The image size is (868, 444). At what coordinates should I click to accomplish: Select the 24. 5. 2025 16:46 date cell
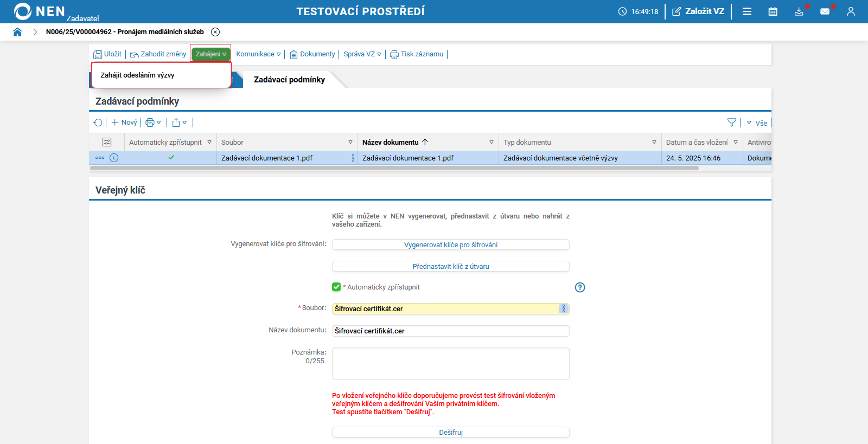pos(702,158)
